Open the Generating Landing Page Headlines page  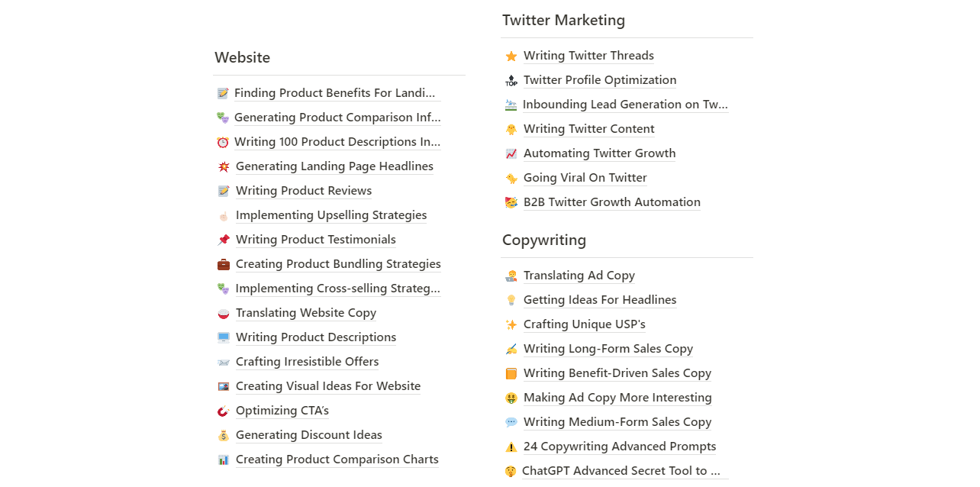pos(334,166)
